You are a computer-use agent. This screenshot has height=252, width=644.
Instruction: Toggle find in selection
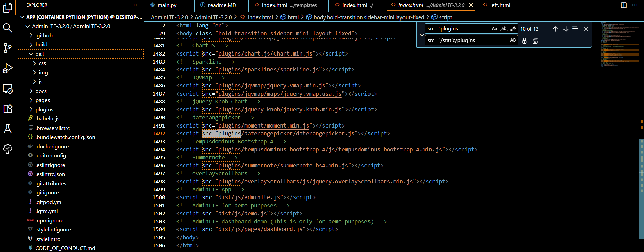[x=575, y=29]
